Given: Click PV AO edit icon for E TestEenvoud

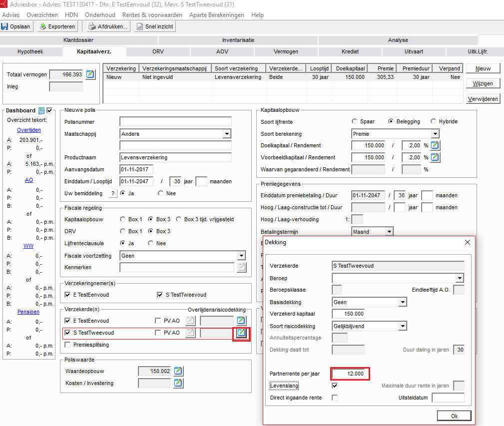Looking at the screenshot, I should tap(190, 320).
